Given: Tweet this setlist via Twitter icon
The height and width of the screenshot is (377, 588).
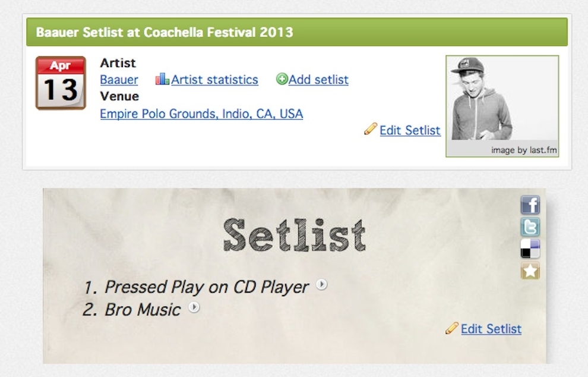Looking at the screenshot, I should [530, 227].
